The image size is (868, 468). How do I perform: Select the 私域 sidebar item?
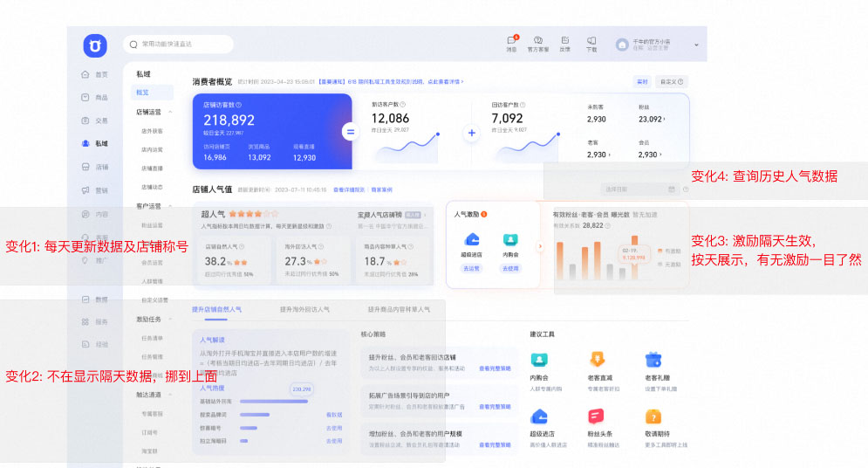click(94, 143)
